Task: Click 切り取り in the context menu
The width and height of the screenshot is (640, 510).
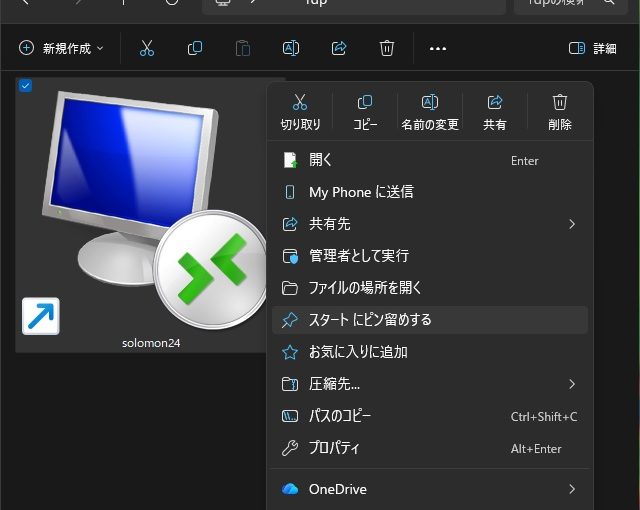Action: (300, 111)
